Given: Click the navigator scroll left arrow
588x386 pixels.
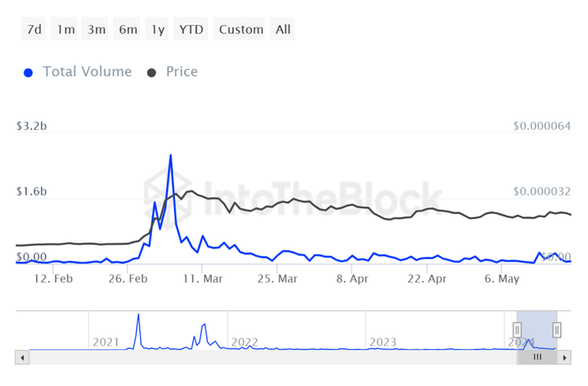Looking at the screenshot, I should pyautogui.click(x=23, y=357).
